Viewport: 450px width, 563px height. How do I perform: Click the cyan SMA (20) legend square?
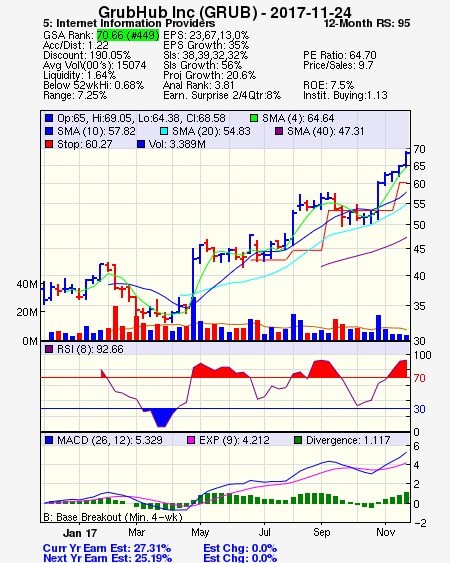pos(164,131)
